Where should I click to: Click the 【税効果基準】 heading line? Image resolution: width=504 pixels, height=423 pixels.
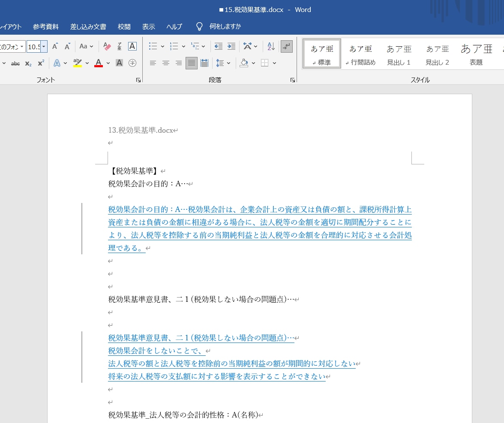(x=134, y=171)
